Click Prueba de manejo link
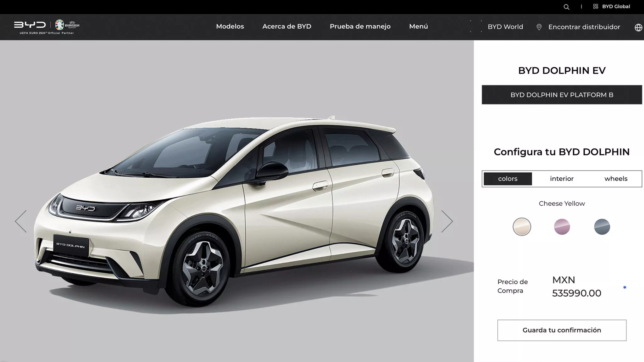 (360, 26)
